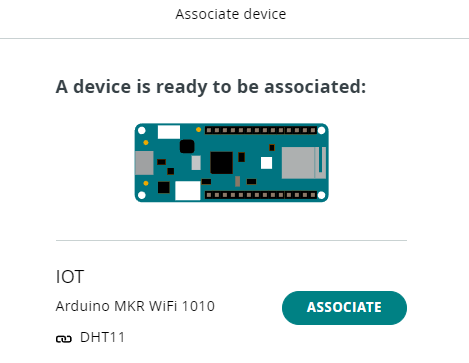Click the large black center microcontroller chip
This screenshot has width=469, height=363.
click(x=222, y=163)
